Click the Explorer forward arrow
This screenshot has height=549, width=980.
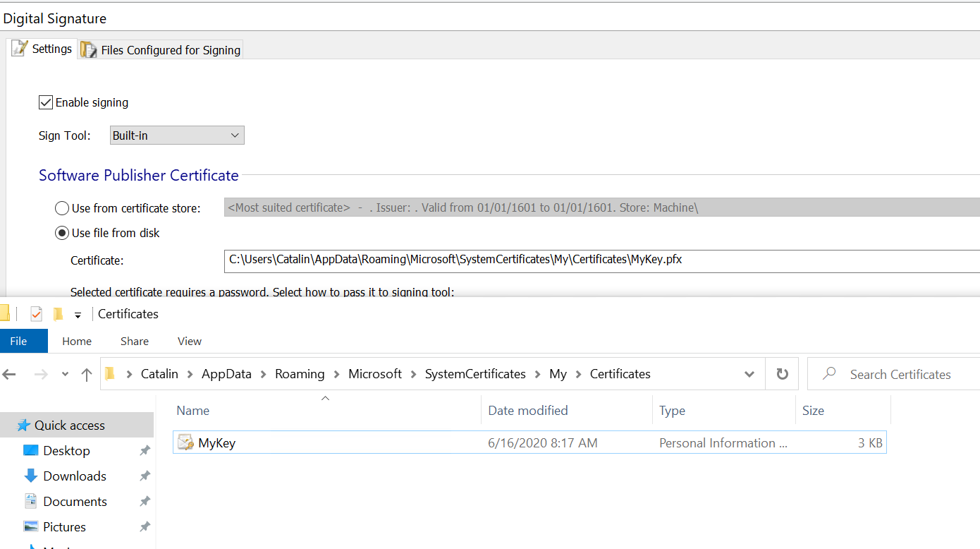pyautogui.click(x=40, y=375)
